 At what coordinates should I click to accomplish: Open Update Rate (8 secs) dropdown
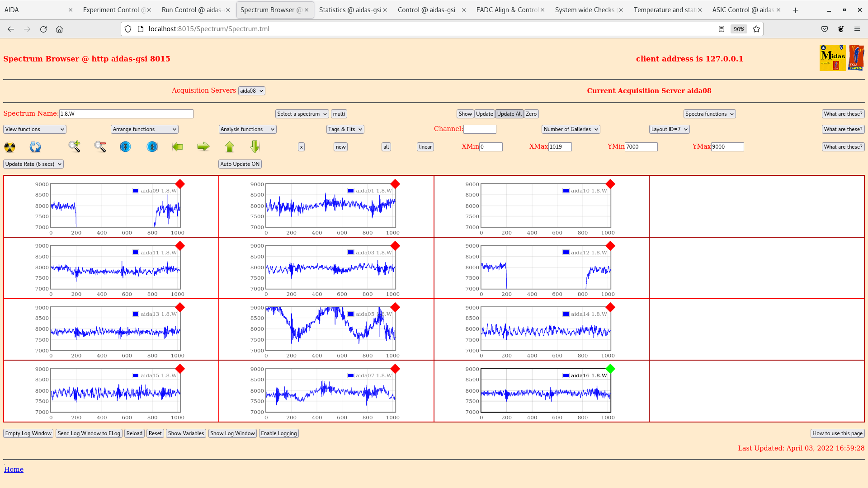pyautogui.click(x=33, y=164)
